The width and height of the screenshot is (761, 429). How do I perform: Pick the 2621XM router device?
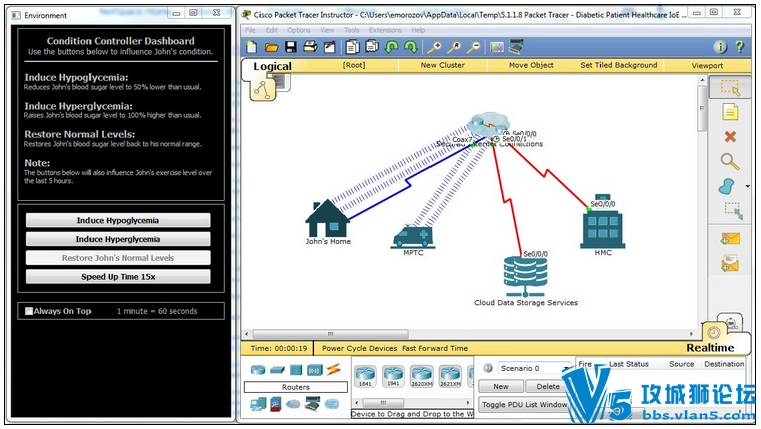450,376
